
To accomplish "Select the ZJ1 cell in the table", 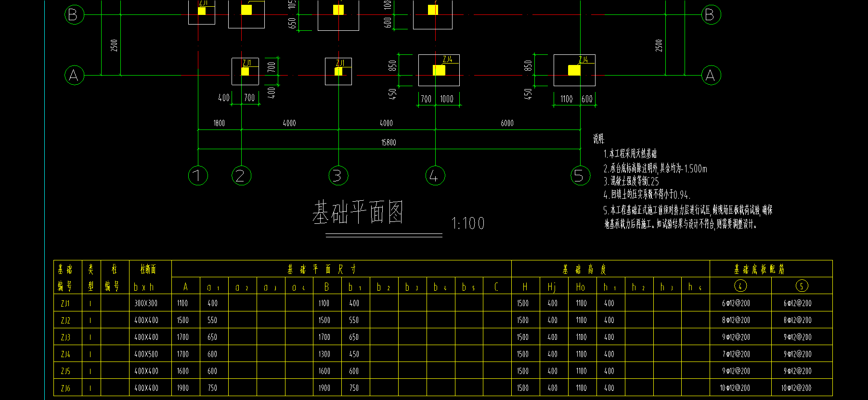I will pos(65,303).
